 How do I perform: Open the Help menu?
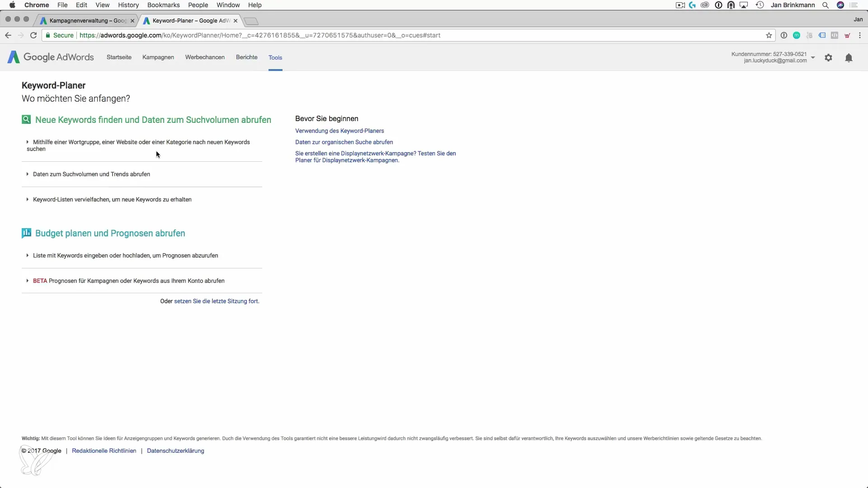click(255, 5)
